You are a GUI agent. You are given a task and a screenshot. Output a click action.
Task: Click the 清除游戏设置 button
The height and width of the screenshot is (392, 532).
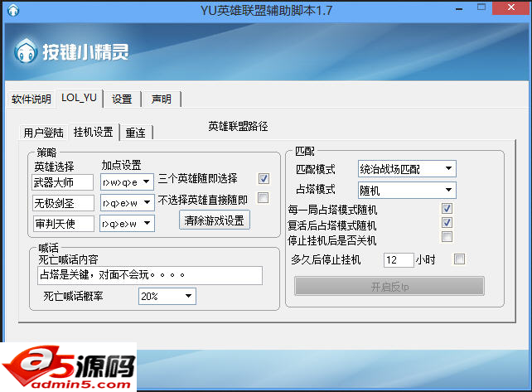215,220
